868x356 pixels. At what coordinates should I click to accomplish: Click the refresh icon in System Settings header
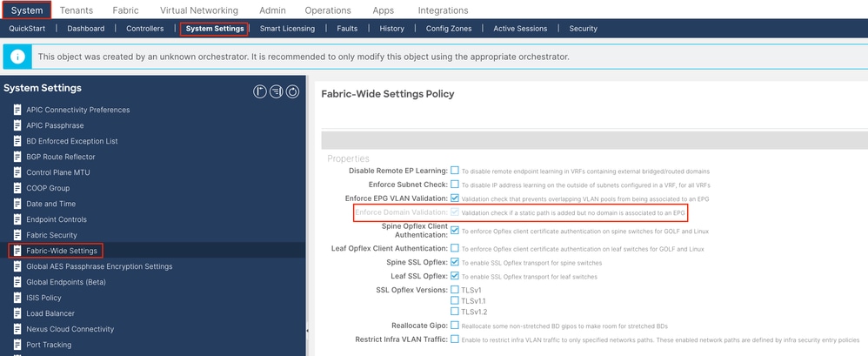pyautogui.click(x=292, y=91)
